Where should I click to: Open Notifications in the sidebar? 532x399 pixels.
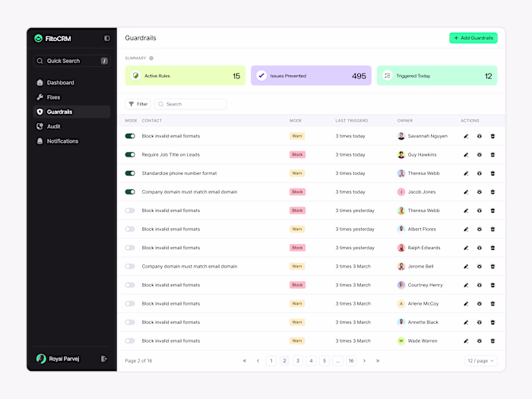pos(71,141)
